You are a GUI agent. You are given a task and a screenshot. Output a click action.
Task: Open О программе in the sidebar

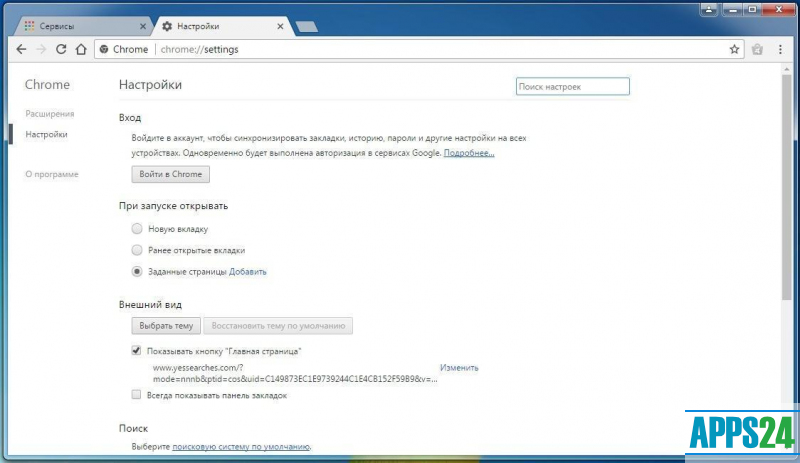(x=52, y=174)
